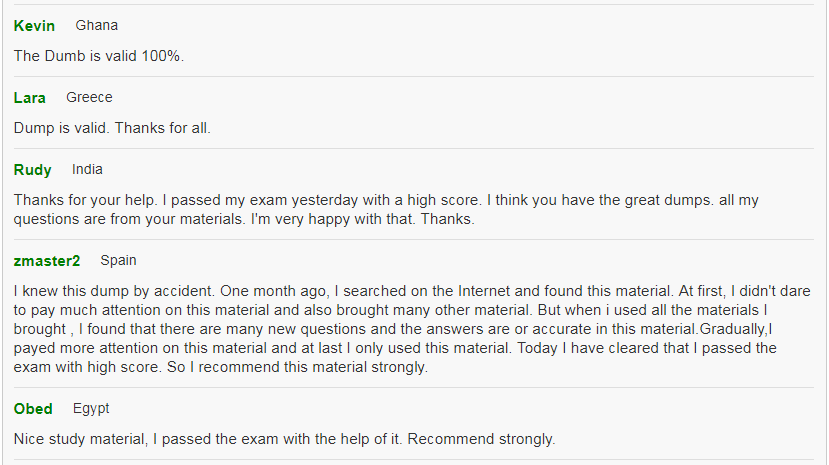The height and width of the screenshot is (465, 829).
Task: Click the country label Egypt
Action: tap(91, 408)
